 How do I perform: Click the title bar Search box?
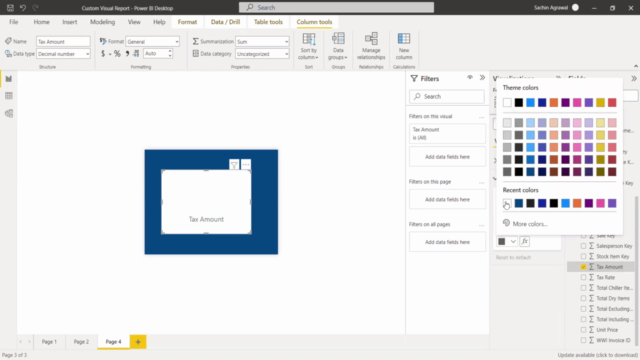[336, 7]
